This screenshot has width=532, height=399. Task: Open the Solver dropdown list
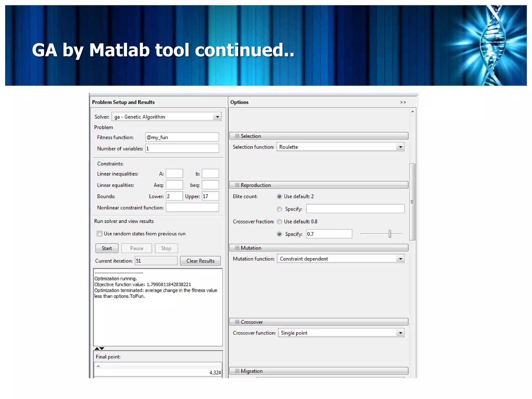217,117
